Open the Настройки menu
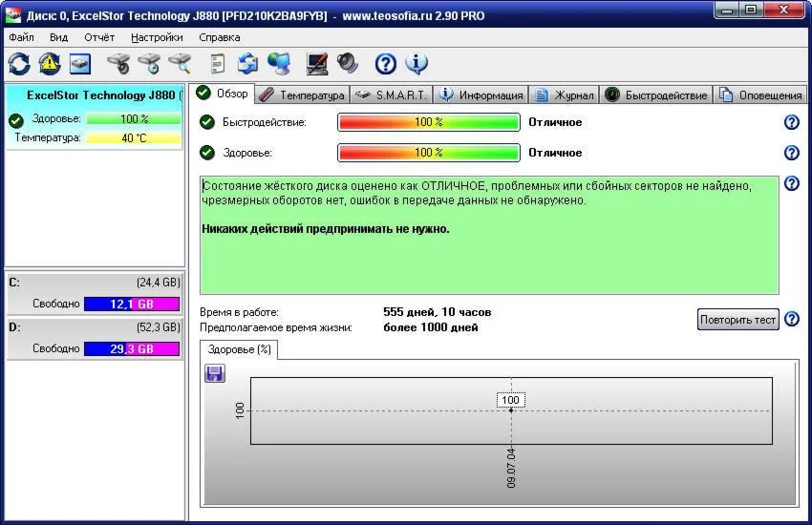 click(157, 37)
